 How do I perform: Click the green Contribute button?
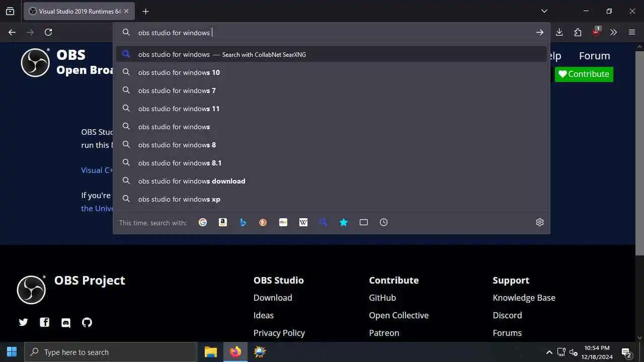pyautogui.click(x=584, y=74)
